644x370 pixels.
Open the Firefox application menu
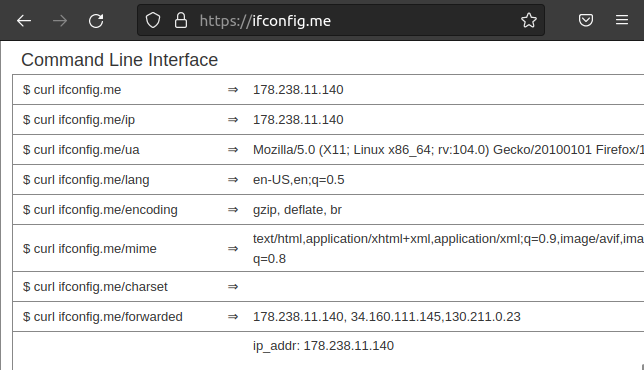pyautogui.click(x=622, y=20)
